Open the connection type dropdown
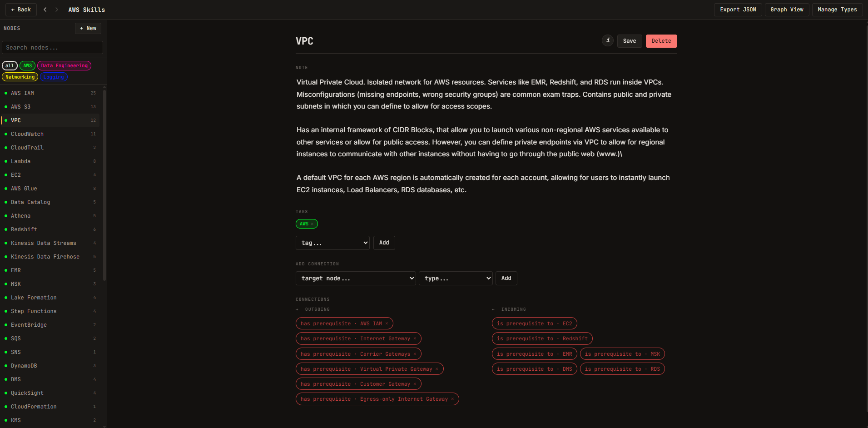Screen dimensions: 868x428 pyautogui.click(x=456, y=278)
